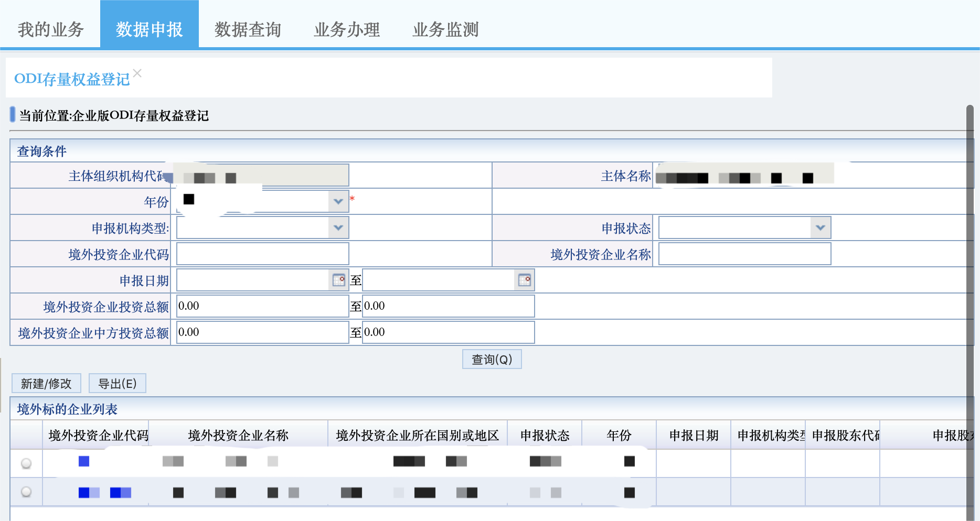
Task: Click the 申报日期 end date field
Action: pos(439,280)
